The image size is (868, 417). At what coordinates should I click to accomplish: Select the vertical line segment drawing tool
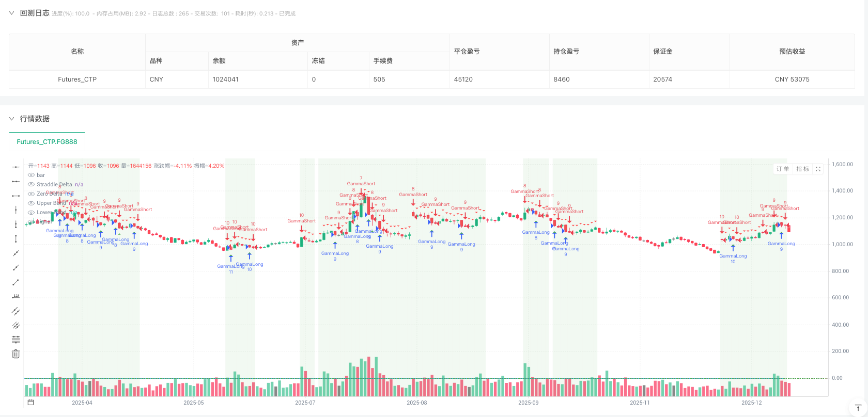click(16, 238)
